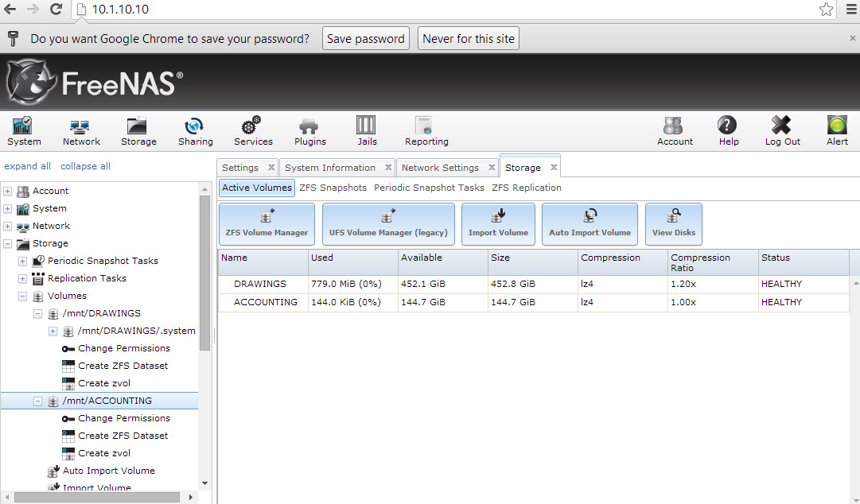The height and width of the screenshot is (504, 860).
Task: Select the DRAWINGS volume row
Action: point(533,284)
